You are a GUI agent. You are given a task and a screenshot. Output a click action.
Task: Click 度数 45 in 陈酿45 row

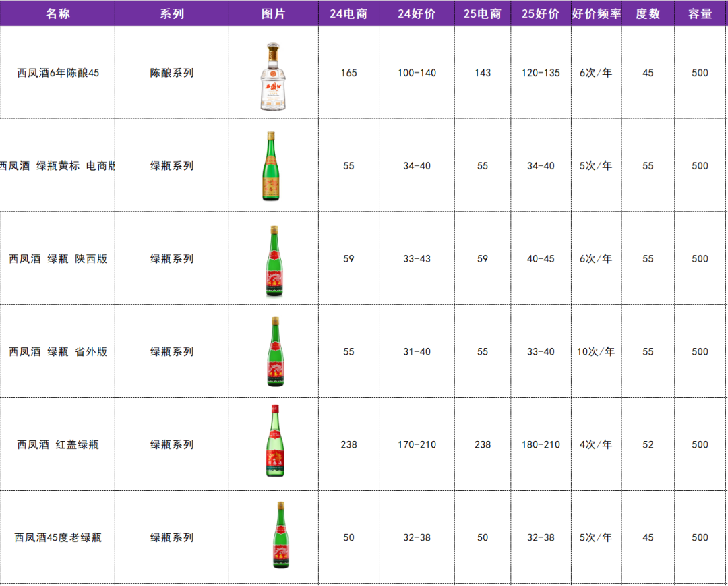pos(648,73)
